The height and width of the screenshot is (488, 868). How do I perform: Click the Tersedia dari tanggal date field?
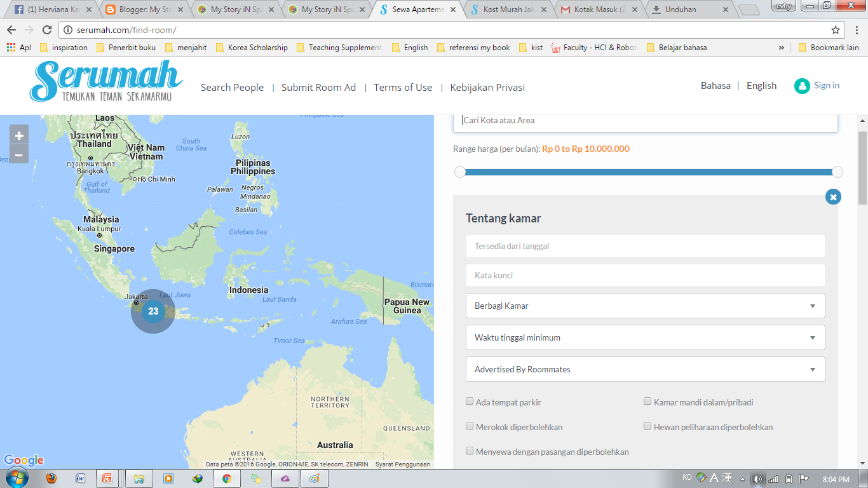tap(645, 246)
